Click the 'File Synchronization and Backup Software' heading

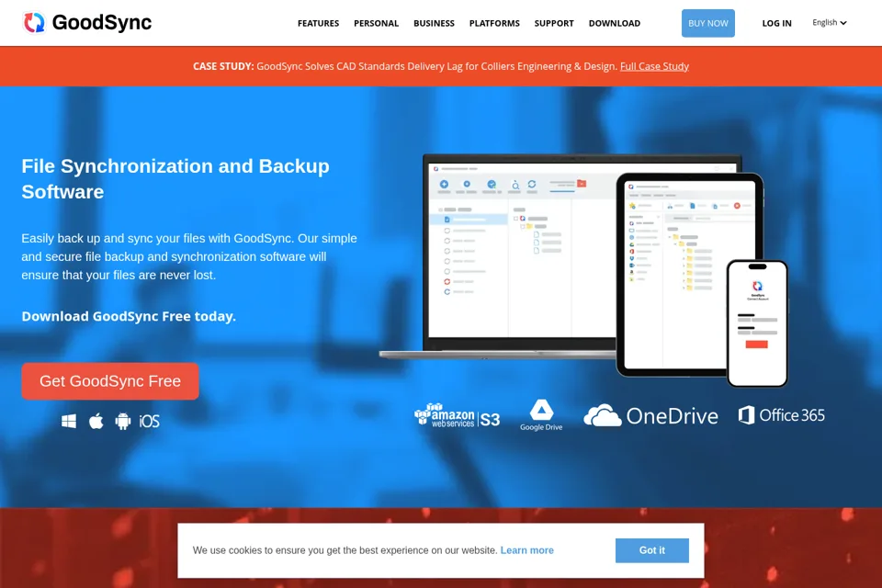coord(175,179)
